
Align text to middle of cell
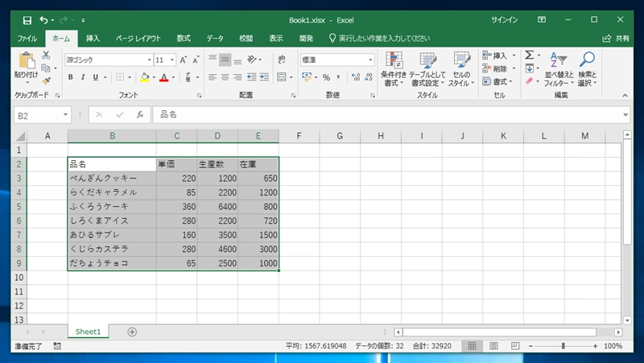pos(225,60)
